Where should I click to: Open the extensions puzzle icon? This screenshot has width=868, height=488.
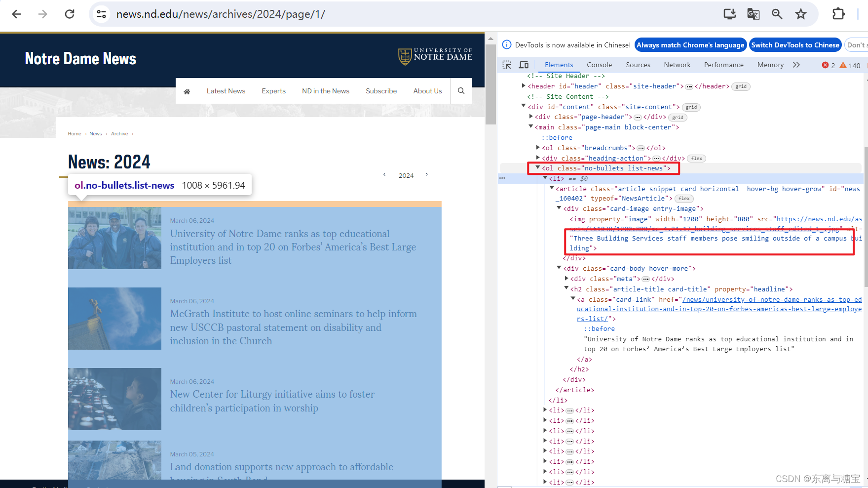click(838, 14)
